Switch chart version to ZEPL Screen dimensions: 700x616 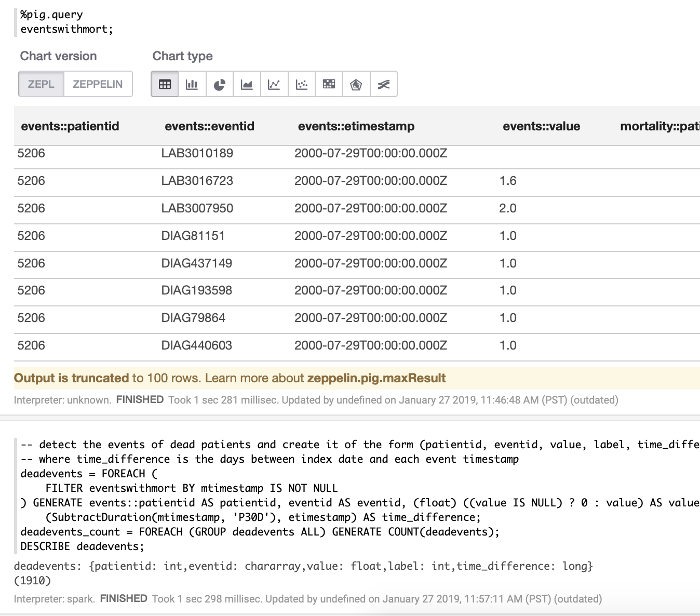(41, 84)
